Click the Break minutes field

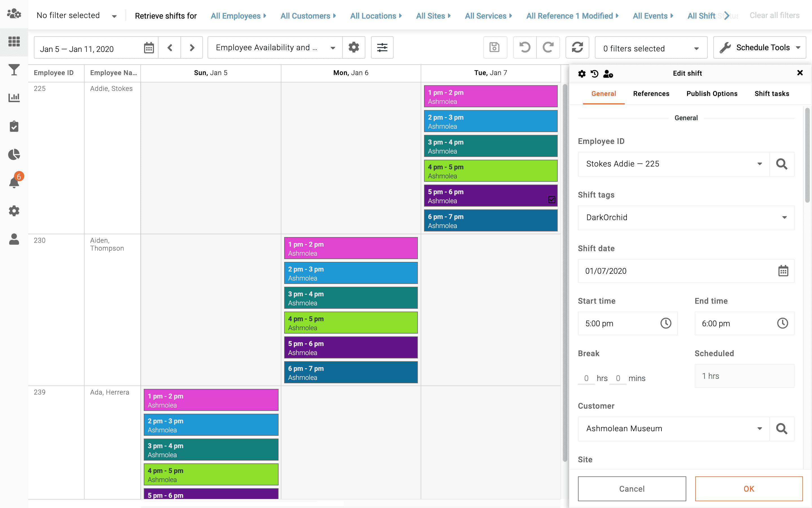(618, 378)
